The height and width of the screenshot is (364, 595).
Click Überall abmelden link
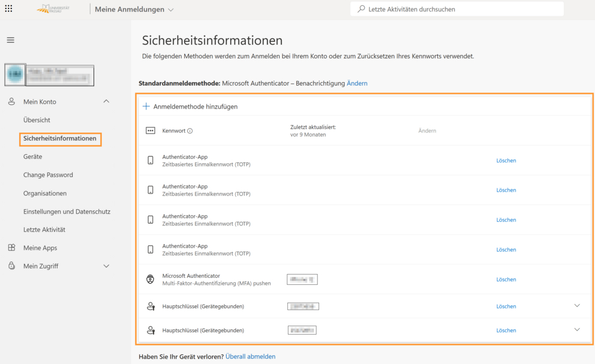250,356
